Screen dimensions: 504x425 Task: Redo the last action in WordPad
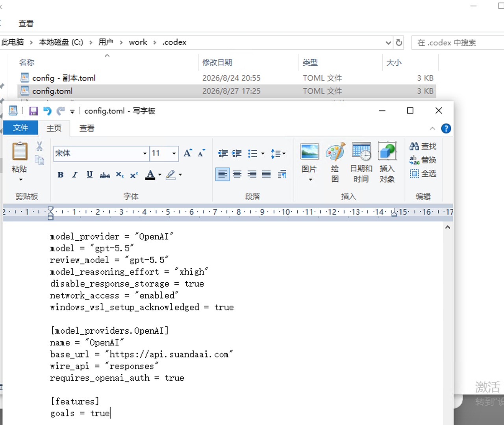pos(61,111)
